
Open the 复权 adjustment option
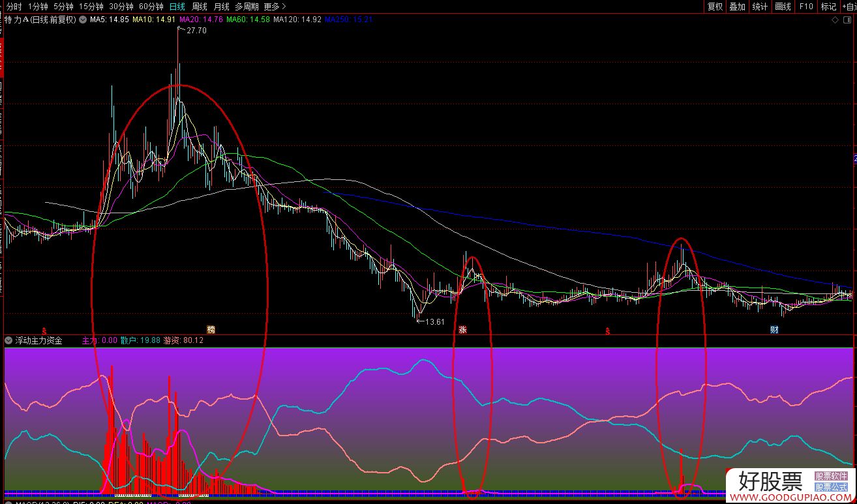click(x=715, y=7)
